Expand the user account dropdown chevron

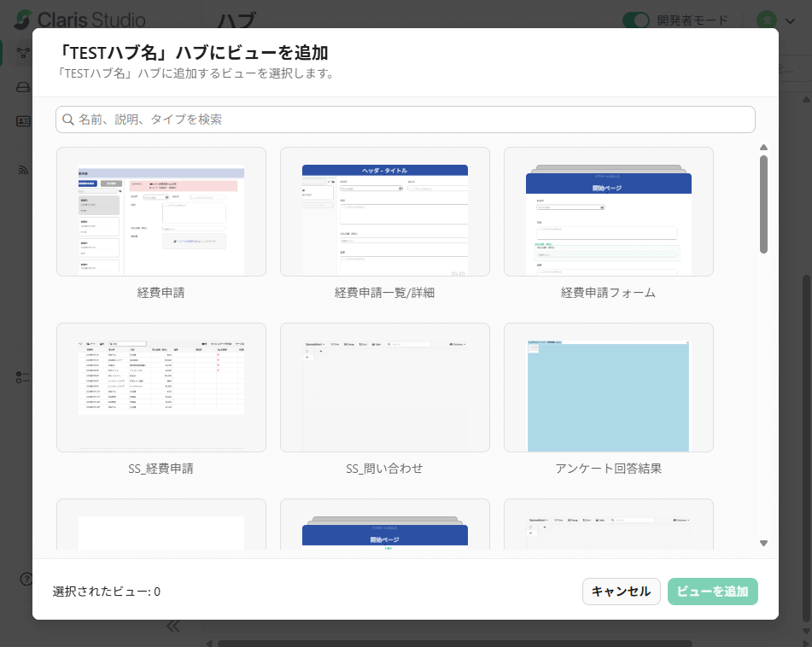pyautogui.click(x=792, y=20)
